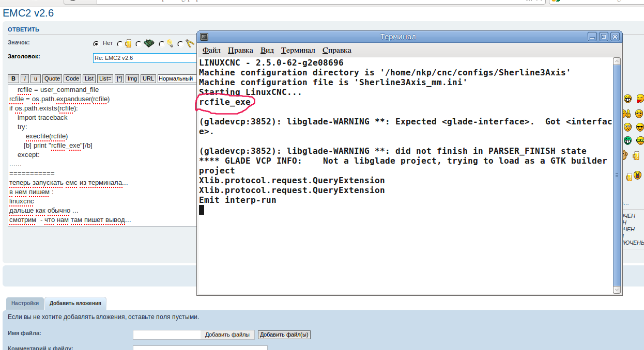Click the 'Emit interp-run' terminal line

click(x=237, y=200)
